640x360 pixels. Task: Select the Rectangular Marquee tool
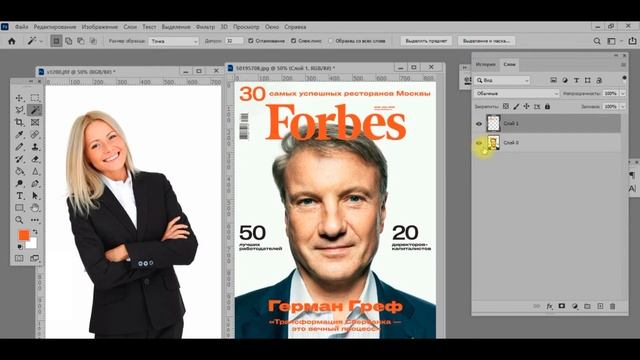(35, 98)
